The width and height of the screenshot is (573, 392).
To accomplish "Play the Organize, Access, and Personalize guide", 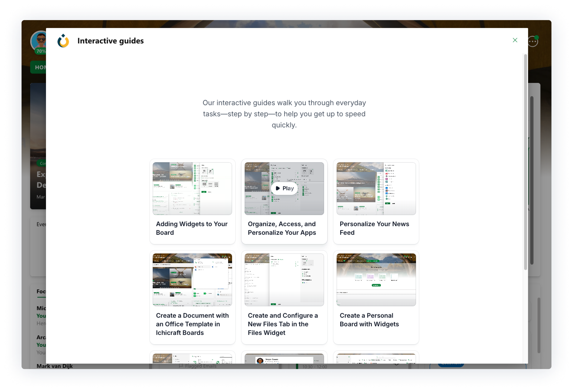I will (x=284, y=188).
